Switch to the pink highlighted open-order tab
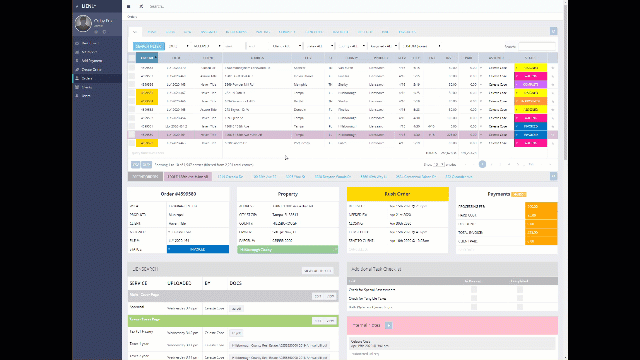Image resolution: width=640 pixels, height=360 pixels. pyautogui.click(x=188, y=177)
